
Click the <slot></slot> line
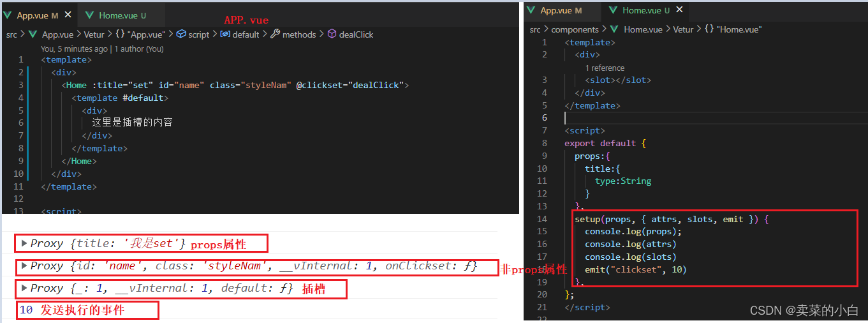[618, 80]
